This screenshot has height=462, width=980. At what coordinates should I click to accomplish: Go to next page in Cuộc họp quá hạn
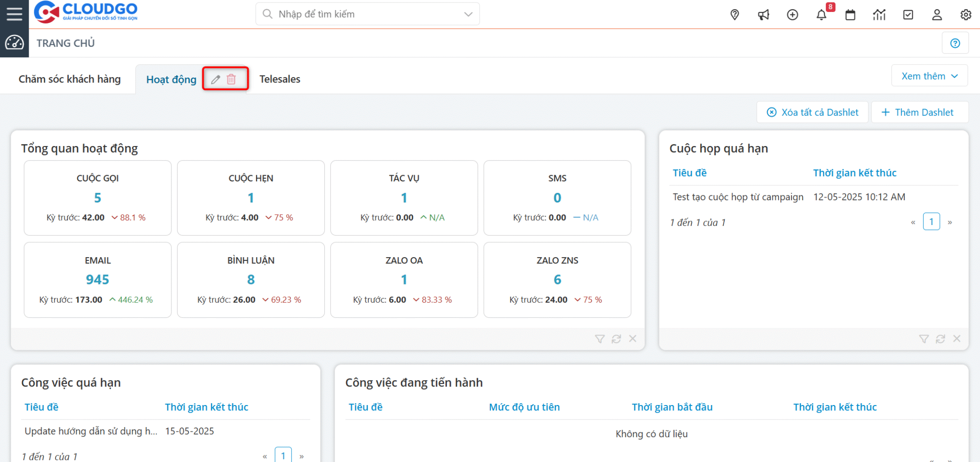950,222
